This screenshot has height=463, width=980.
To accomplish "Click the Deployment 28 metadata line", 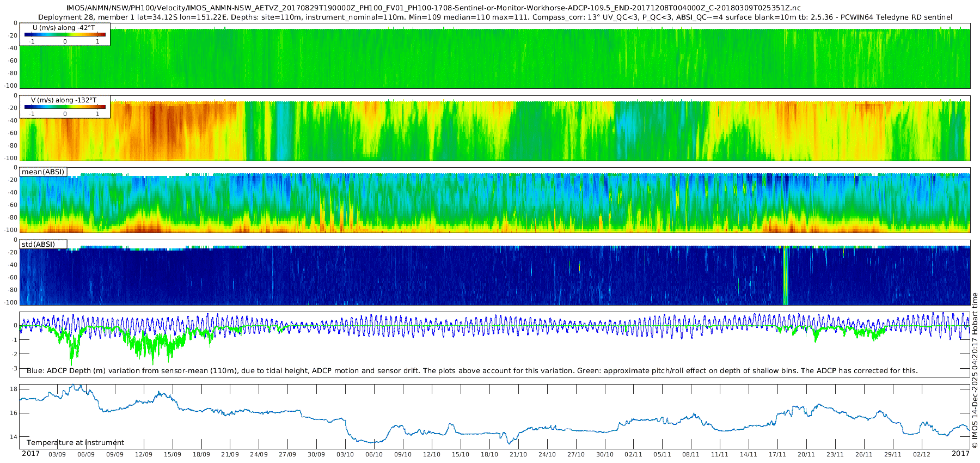I will (x=495, y=17).
